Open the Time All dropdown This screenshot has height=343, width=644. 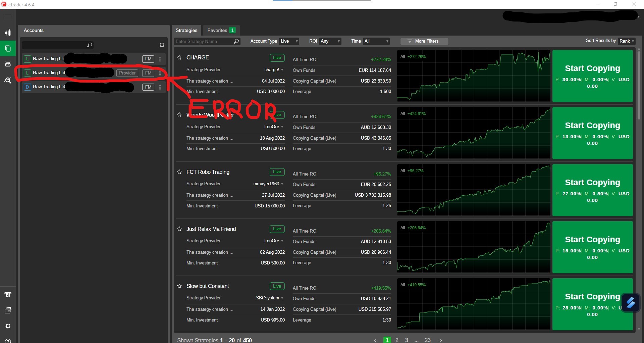tap(376, 41)
